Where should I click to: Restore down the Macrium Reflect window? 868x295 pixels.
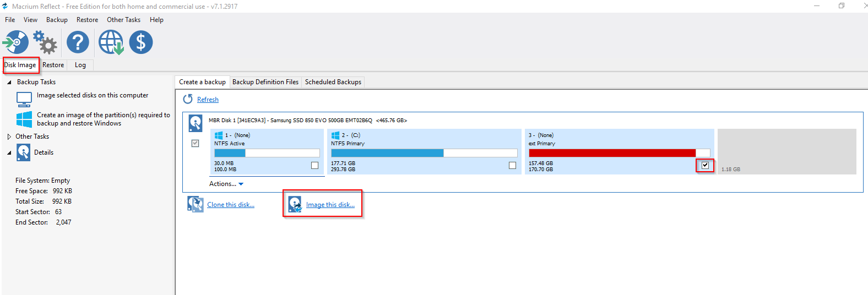(842, 6)
